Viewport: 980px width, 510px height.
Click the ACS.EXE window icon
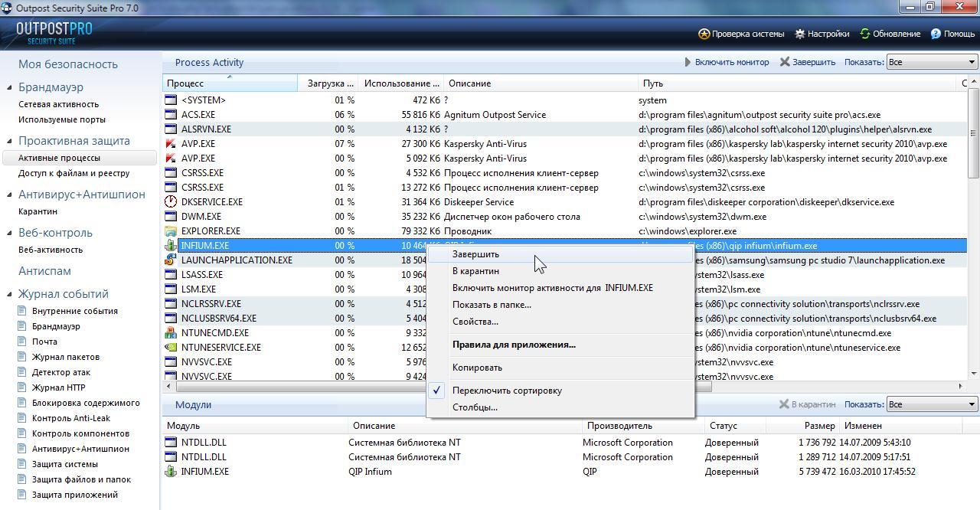pyautogui.click(x=171, y=115)
